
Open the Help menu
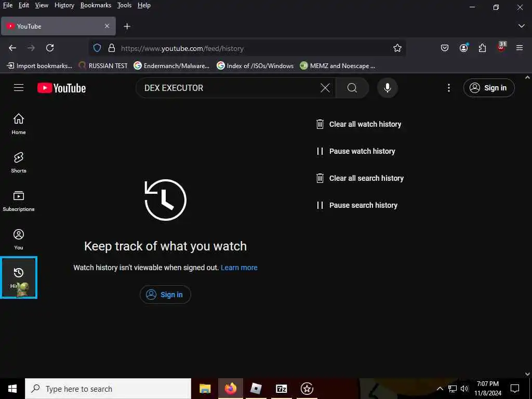(144, 5)
